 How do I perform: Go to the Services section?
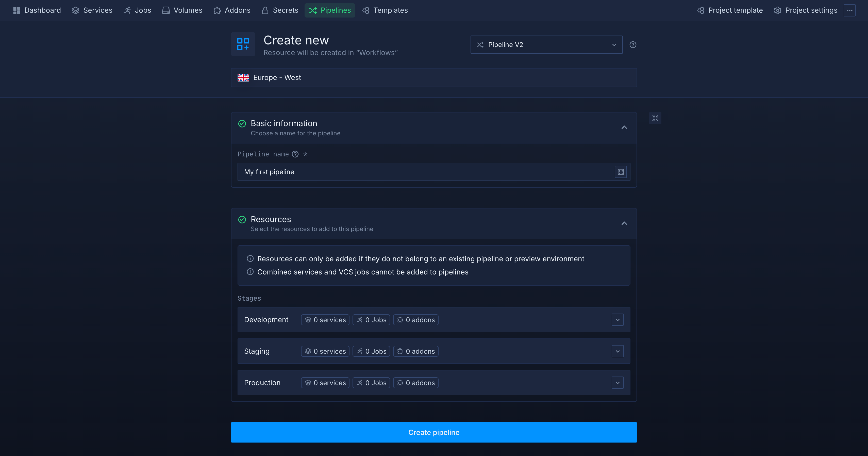tap(92, 10)
